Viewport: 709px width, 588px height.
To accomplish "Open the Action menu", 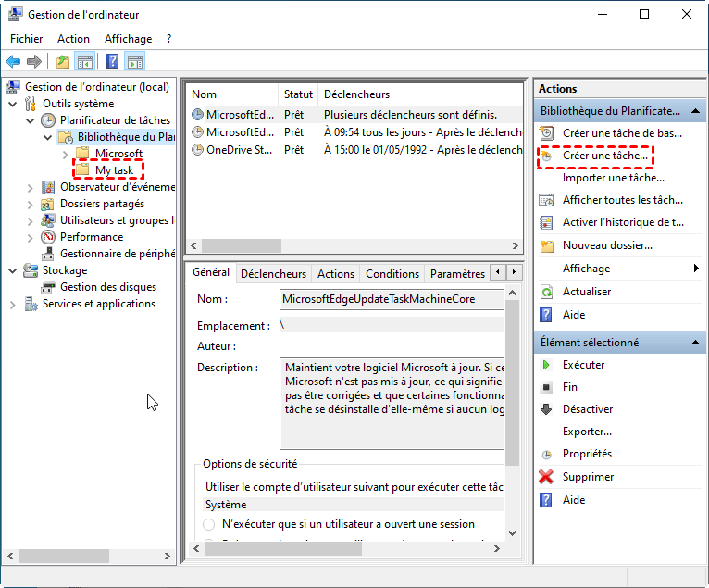I will [x=73, y=39].
